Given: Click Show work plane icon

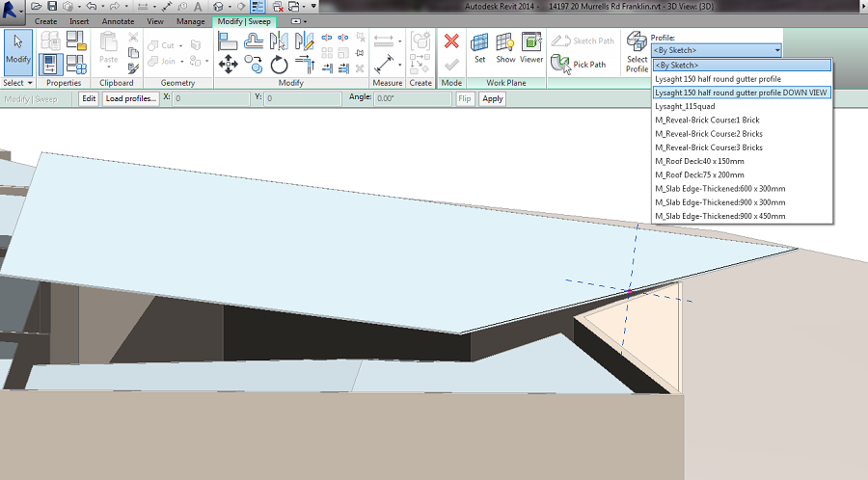Looking at the screenshot, I should pos(505,47).
